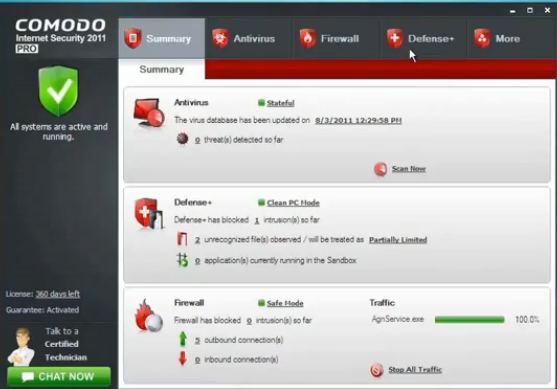Click the Talk to a Certified Technician text
Image resolution: width=557 pixels, height=389 pixels.
66,344
